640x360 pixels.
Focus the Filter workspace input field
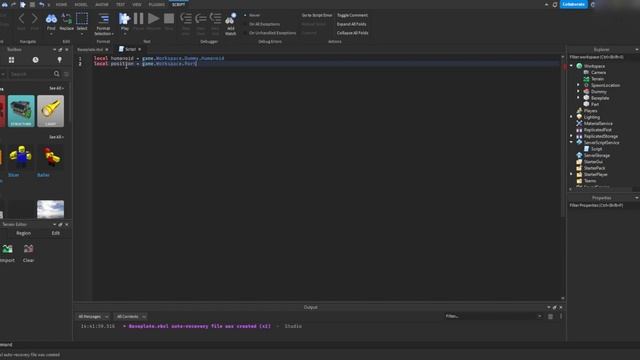603,57
